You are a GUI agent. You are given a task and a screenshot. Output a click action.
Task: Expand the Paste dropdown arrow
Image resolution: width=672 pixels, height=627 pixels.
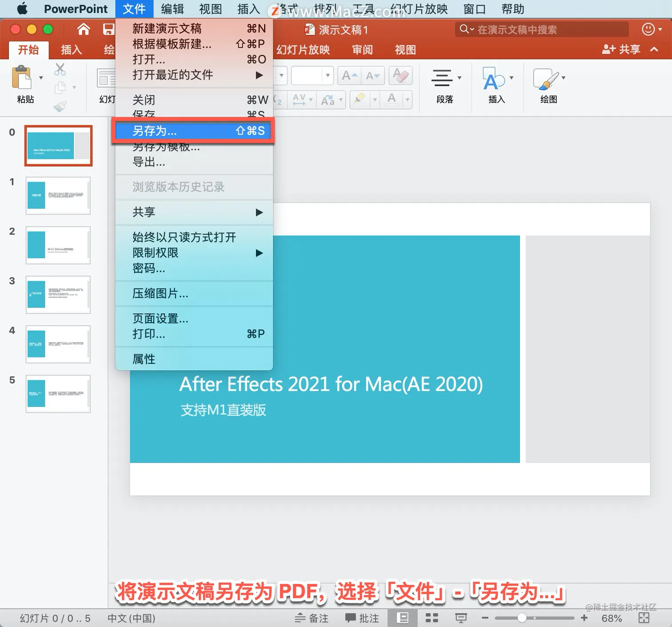[41, 78]
